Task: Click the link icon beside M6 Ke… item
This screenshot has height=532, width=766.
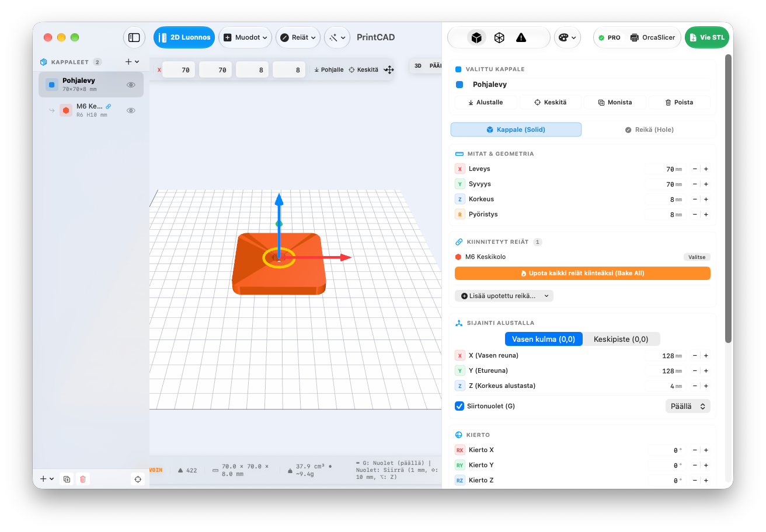Action: click(109, 106)
